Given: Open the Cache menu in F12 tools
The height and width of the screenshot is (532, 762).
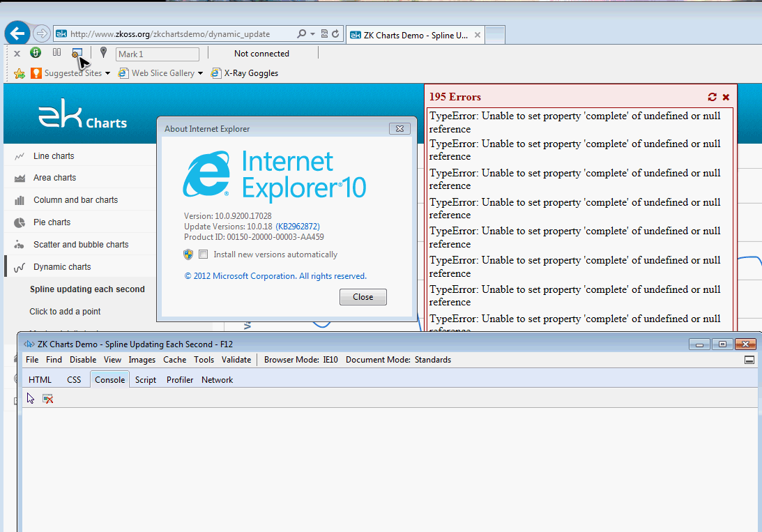Looking at the screenshot, I should tap(174, 360).
